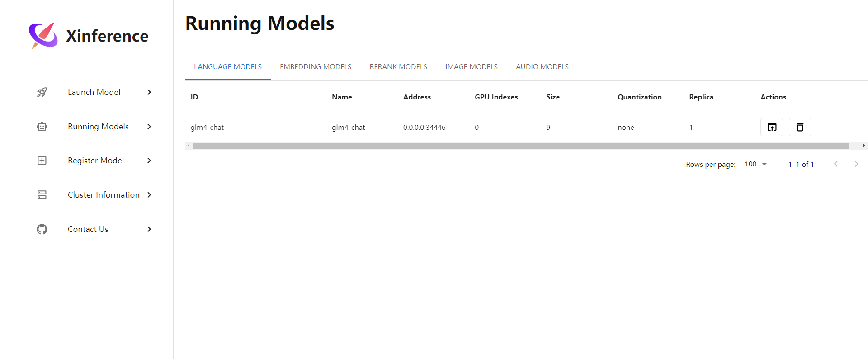Open the Launch Model menu item
This screenshot has height=359, width=868.
point(94,92)
